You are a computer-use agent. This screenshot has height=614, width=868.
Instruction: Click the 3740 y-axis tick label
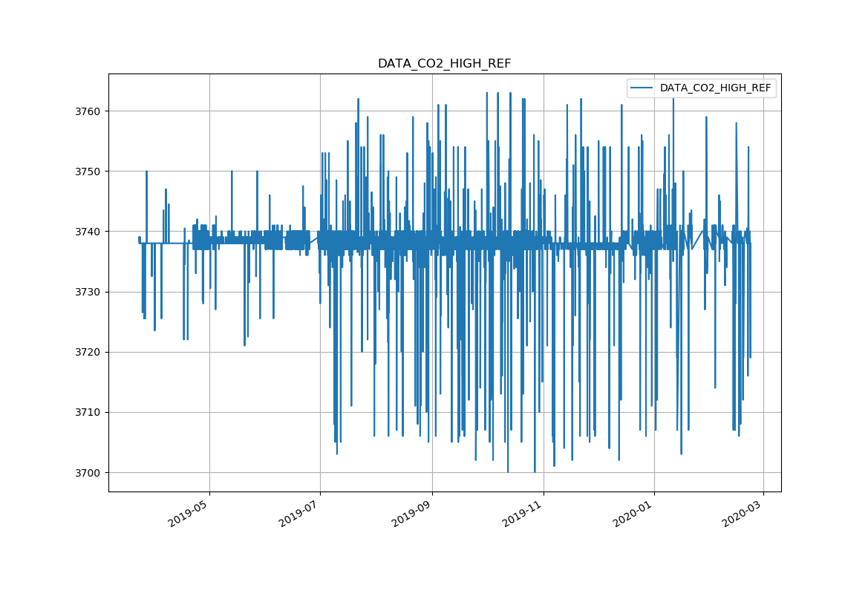pyautogui.click(x=89, y=232)
